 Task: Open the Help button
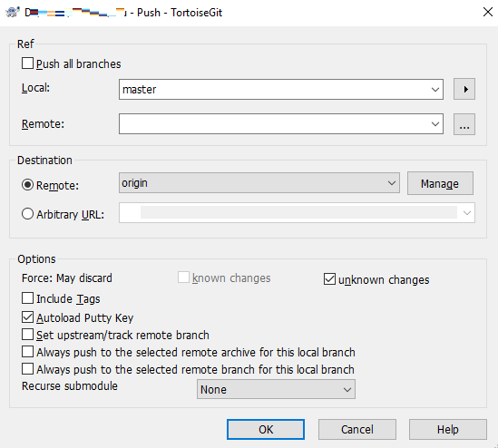click(448, 429)
